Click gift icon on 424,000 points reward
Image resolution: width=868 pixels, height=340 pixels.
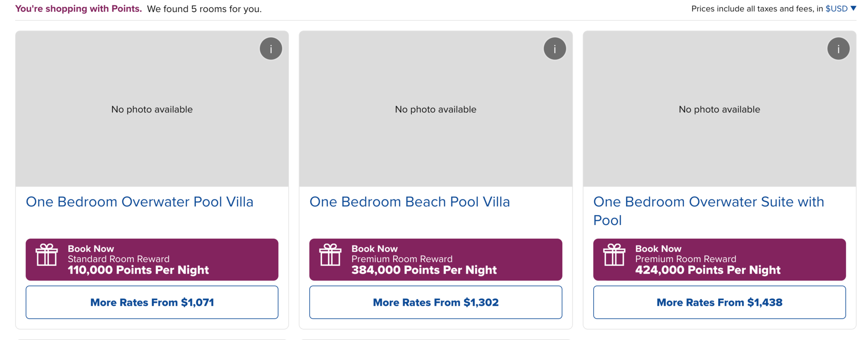(614, 255)
